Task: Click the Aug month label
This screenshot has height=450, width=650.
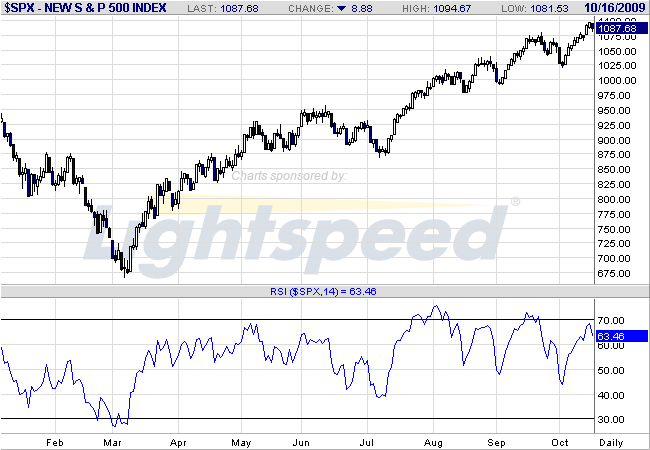Action: [x=433, y=443]
